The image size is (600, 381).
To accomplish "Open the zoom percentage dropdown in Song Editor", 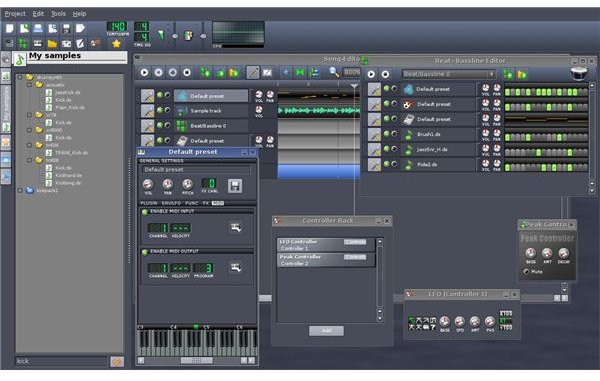I will [351, 72].
